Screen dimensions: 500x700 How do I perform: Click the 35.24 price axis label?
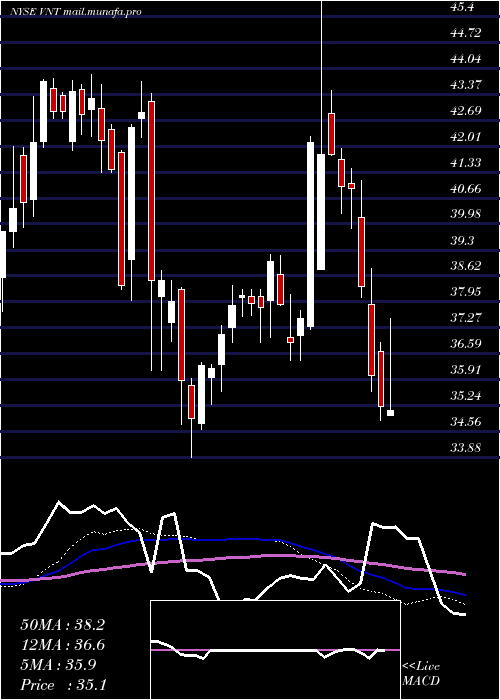466,395
